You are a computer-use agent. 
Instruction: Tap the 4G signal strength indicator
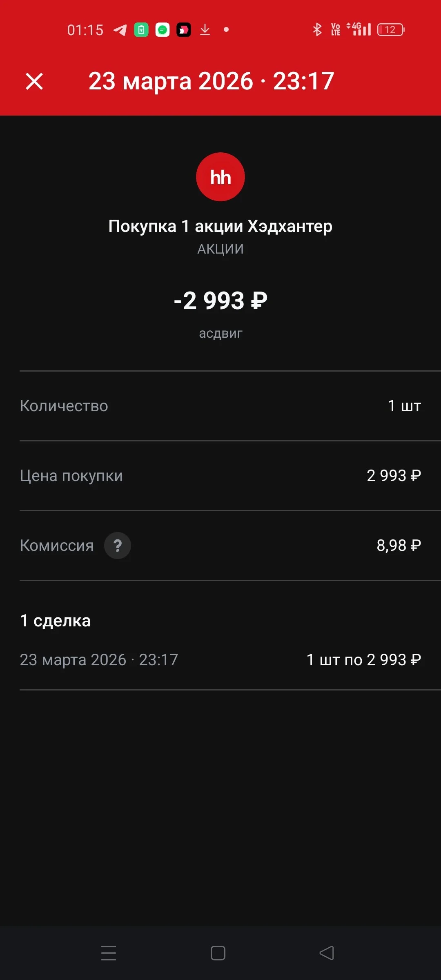pos(359,29)
